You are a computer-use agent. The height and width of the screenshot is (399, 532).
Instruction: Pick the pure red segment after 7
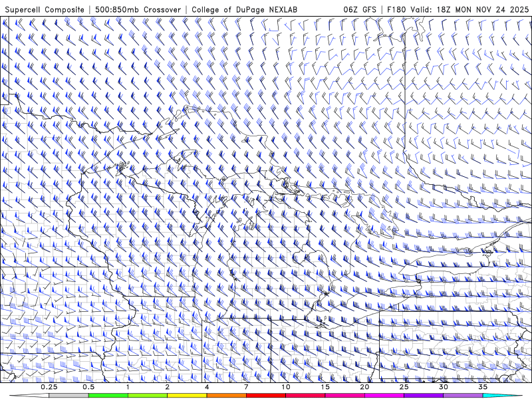point(266,396)
